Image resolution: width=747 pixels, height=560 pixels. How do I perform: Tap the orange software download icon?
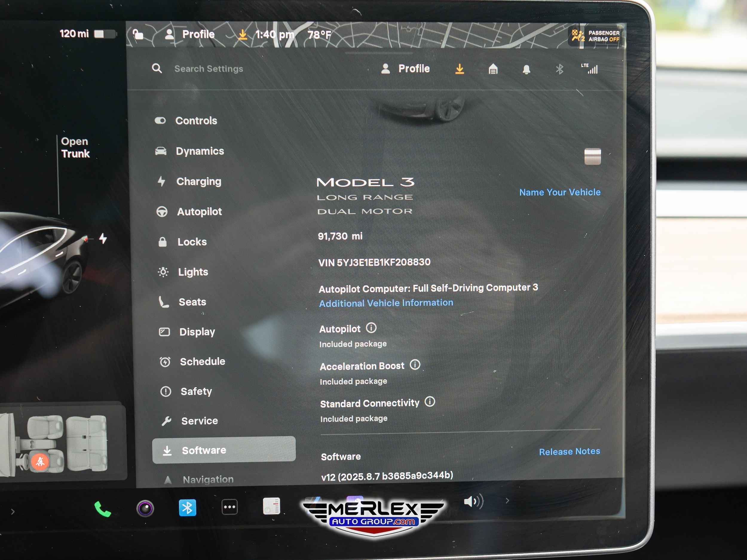[459, 69]
